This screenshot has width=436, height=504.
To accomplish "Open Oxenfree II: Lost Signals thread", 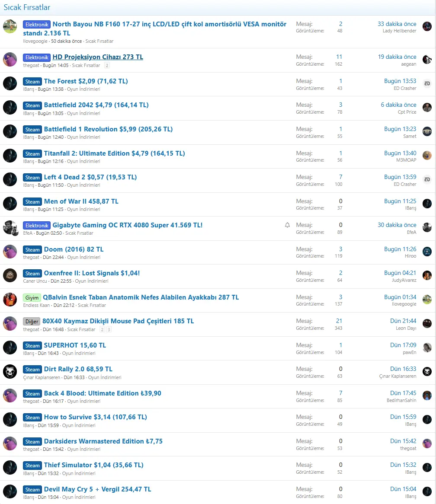I will coord(92,273).
